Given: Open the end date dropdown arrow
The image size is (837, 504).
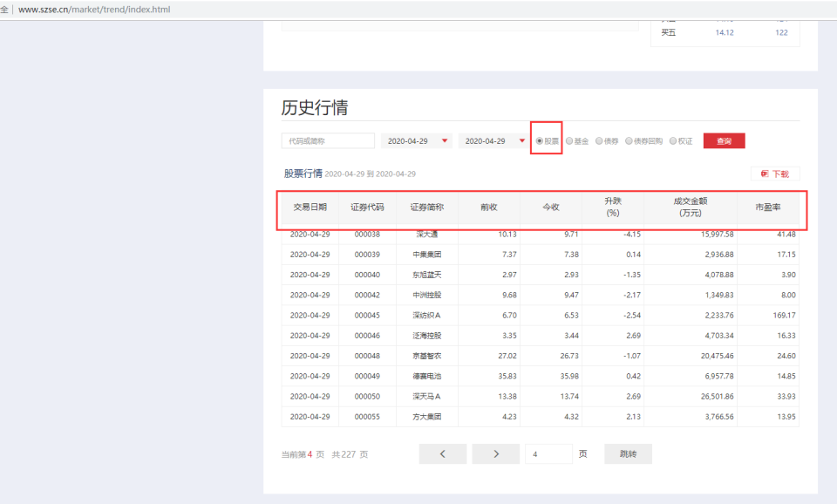Looking at the screenshot, I should tap(522, 141).
